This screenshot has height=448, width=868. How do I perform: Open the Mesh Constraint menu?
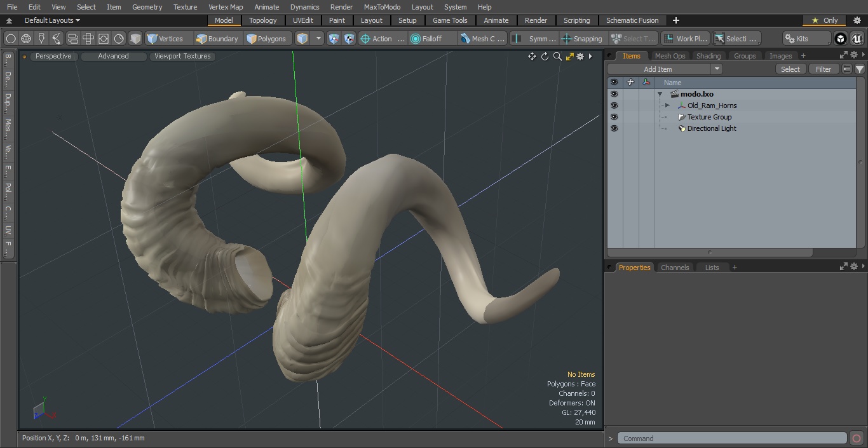tap(483, 39)
